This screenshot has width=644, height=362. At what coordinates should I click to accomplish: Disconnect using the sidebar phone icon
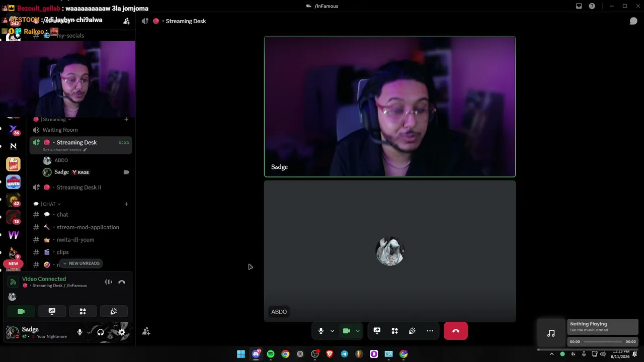coord(122,282)
